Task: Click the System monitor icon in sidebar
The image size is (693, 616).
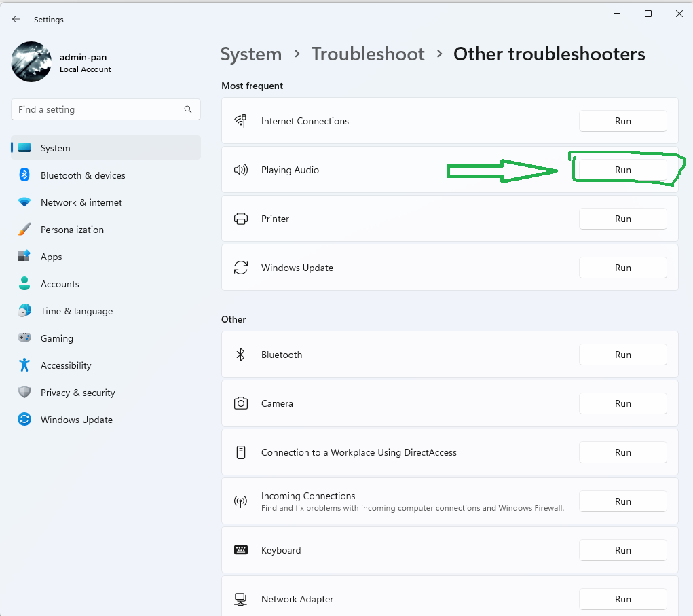Action: click(24, 147)
